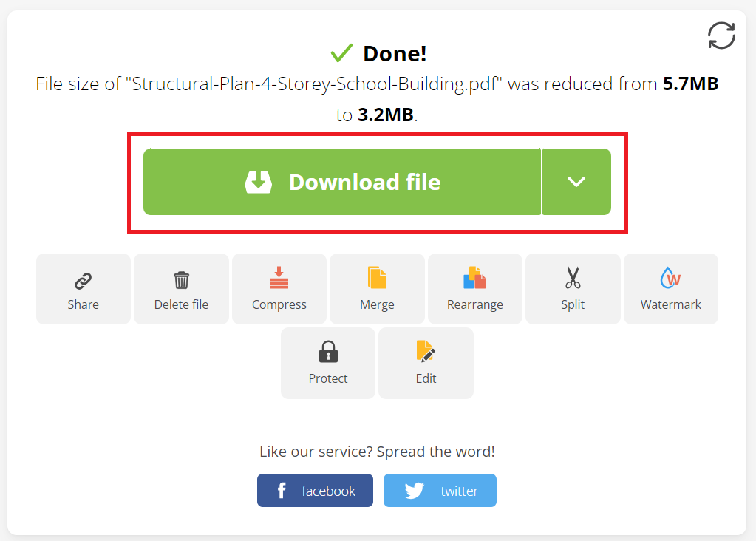Viewport: 756px width, 541px height.
Task: Click the Twitter bird icon
Action: 415,489
